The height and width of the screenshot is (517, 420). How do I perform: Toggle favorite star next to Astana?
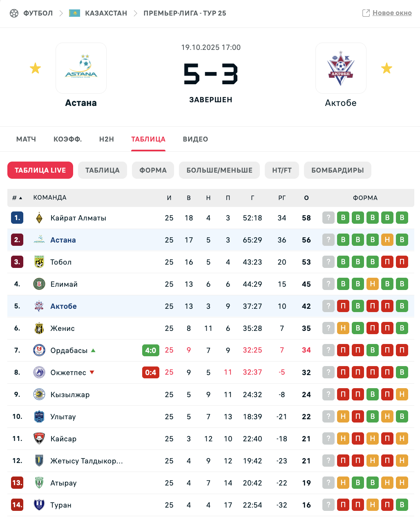click(x=36, y=68)
